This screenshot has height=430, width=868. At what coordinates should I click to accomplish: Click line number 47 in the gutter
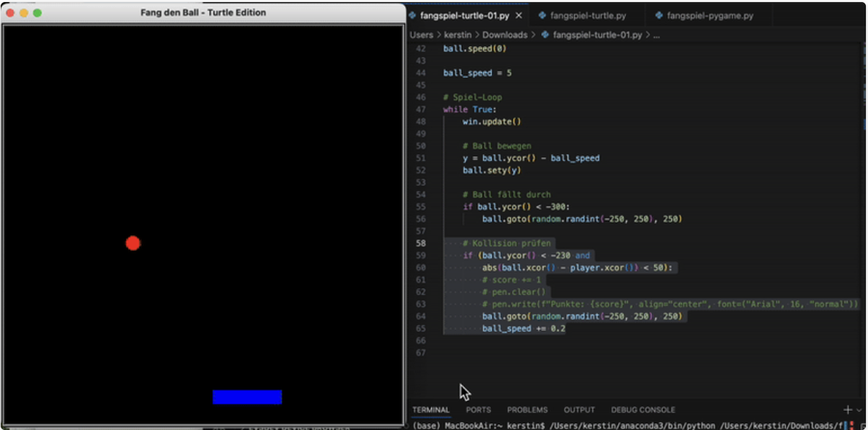tap(420, 110)
